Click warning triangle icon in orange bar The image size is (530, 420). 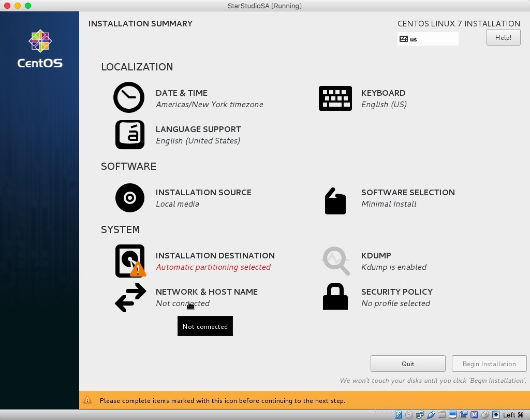[87, 400]
